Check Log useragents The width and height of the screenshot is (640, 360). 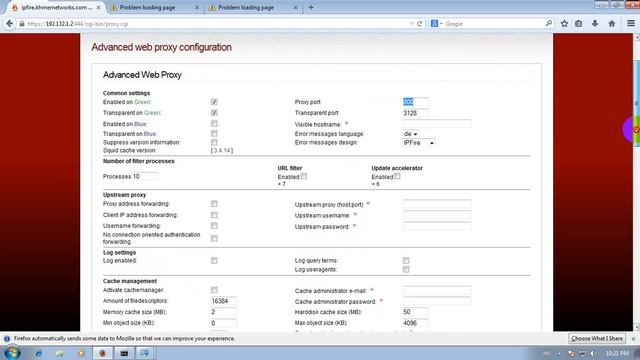coord(406,269)
